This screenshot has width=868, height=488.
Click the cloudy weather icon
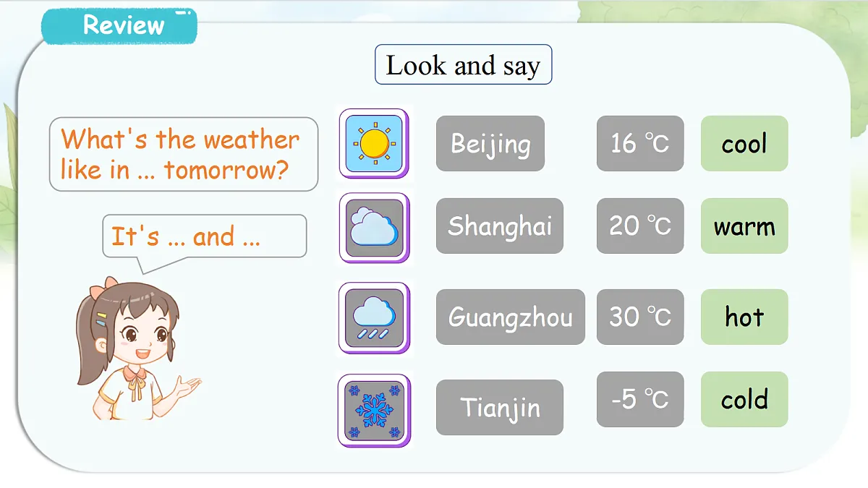point(374,228)
